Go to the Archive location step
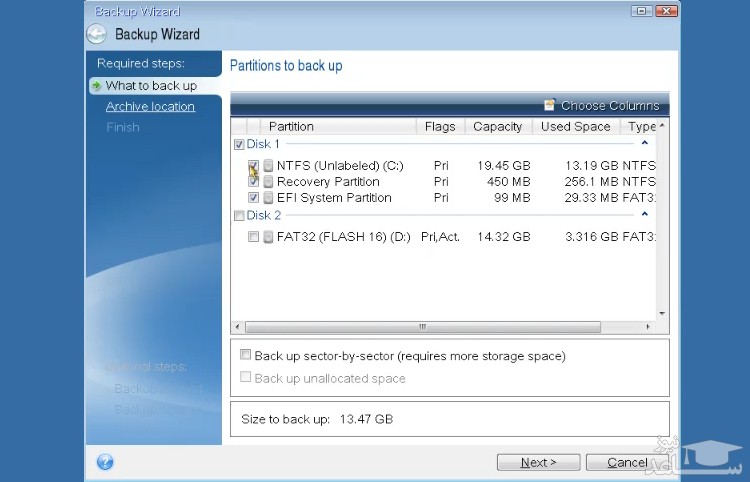Screen dimensions: 750x482 coord(150,107)
